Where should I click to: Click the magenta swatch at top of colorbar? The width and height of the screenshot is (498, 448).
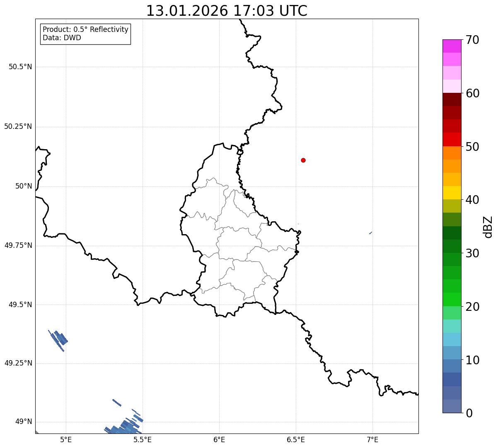coord(452,46)
